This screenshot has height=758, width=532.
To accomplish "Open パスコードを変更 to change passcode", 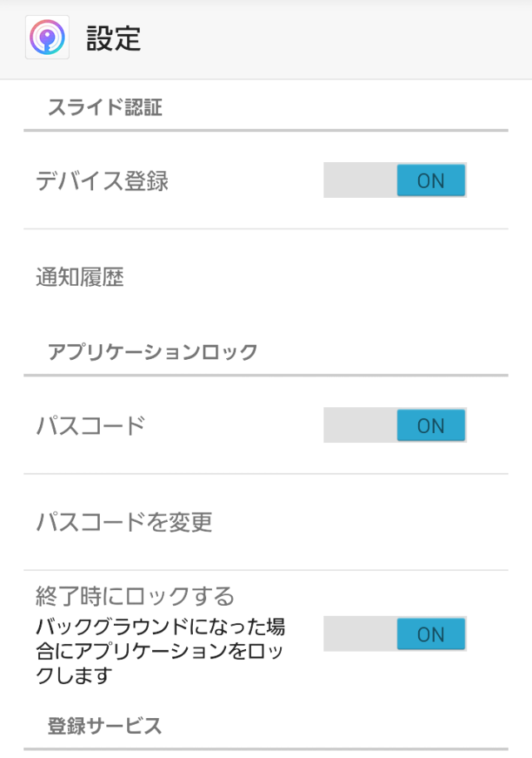I will [124, 522].
